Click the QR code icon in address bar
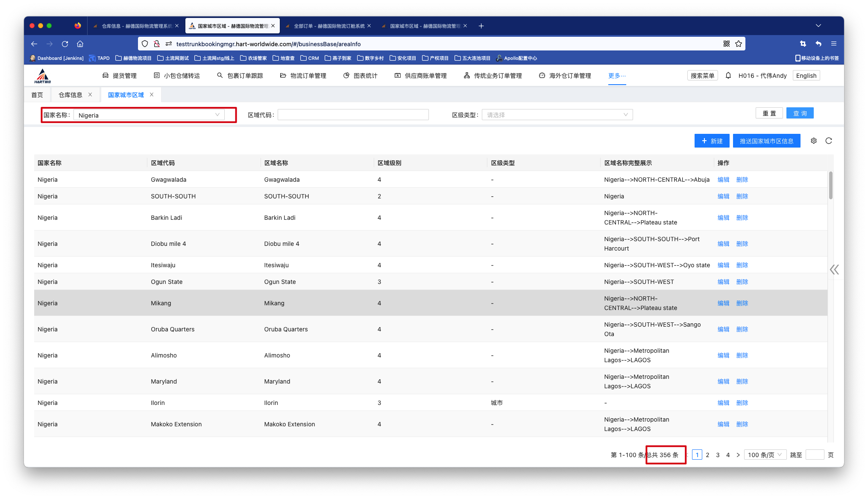Viewport: 868px width, 499px height. pos(727,44)
